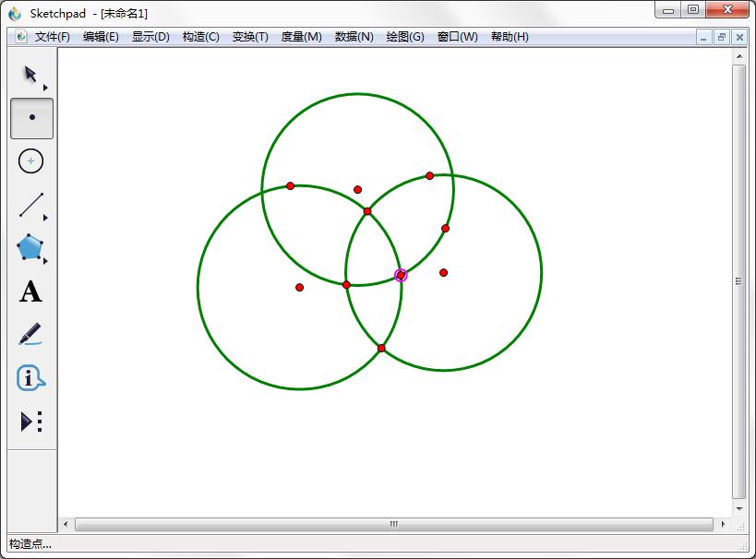Image resolution: width=756 pixels, height=559 pixels.
Task: Click the highlighted magenta intersection point
Action: click(401, 275)
